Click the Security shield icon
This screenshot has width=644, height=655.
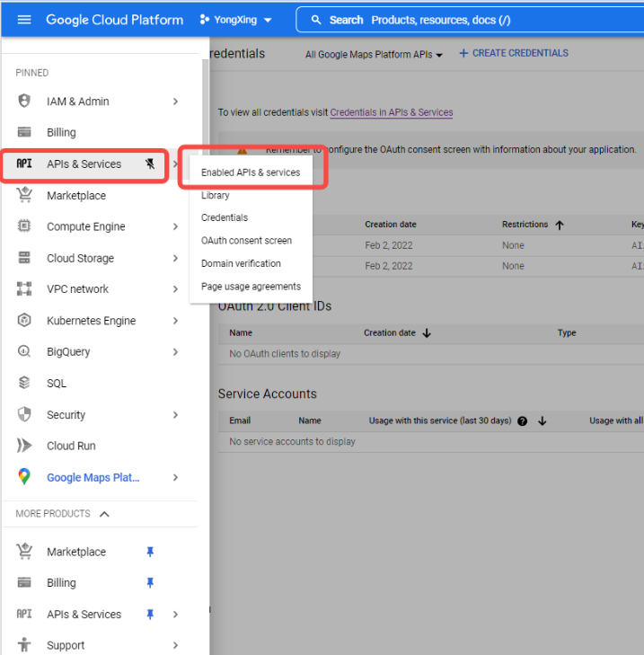click(24, 414)
